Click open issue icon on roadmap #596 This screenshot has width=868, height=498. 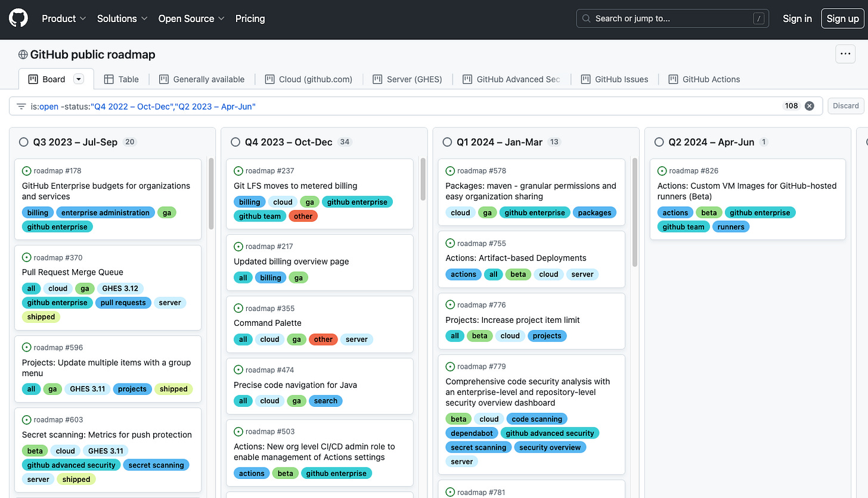27,347
